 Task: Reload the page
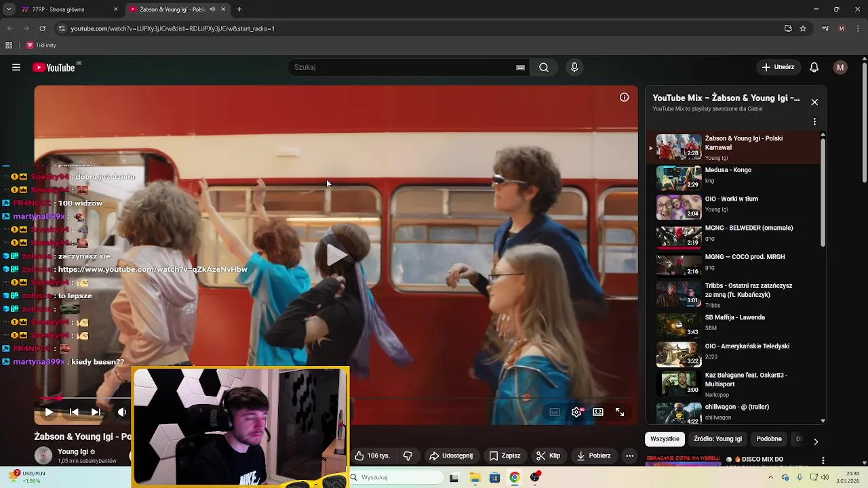click(x=42, y=28)
